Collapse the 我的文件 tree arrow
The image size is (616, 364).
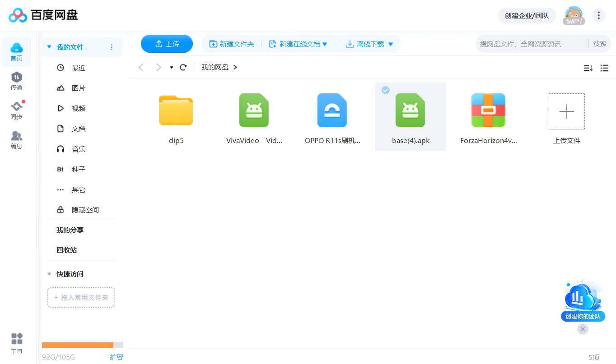(x=49, y=47)
